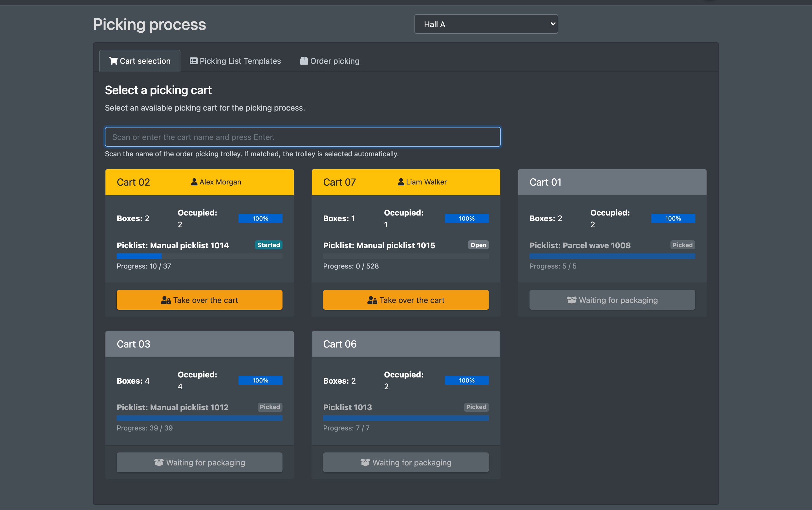Viewport: 812px width, 510px height.
Task: Click the box icon beside Order picking
Action: 304,61
